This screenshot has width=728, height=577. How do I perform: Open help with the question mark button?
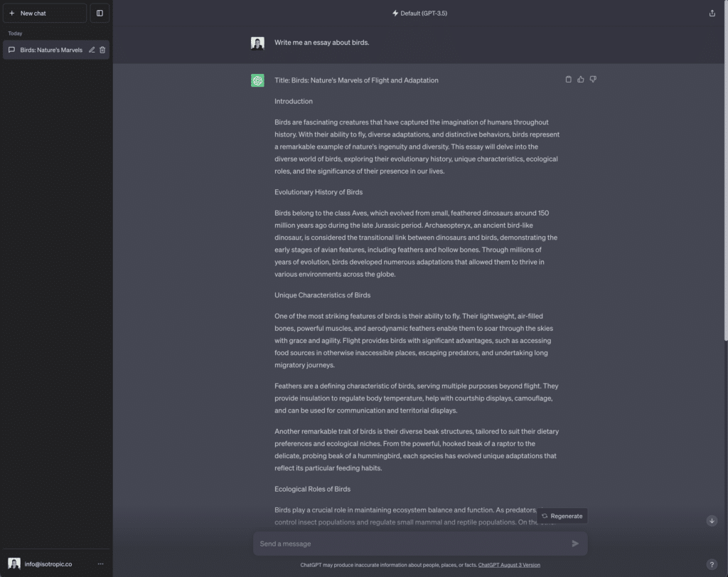(711, 564)
